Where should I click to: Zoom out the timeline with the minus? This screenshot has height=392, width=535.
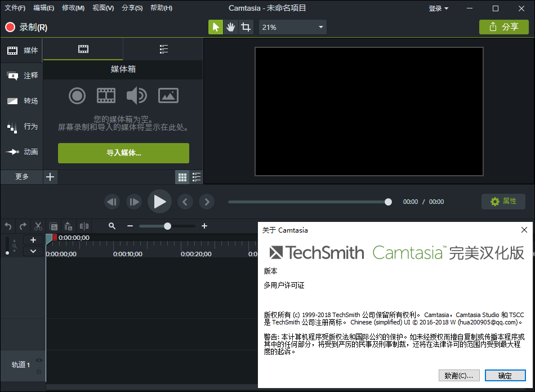tap(130, 226)
